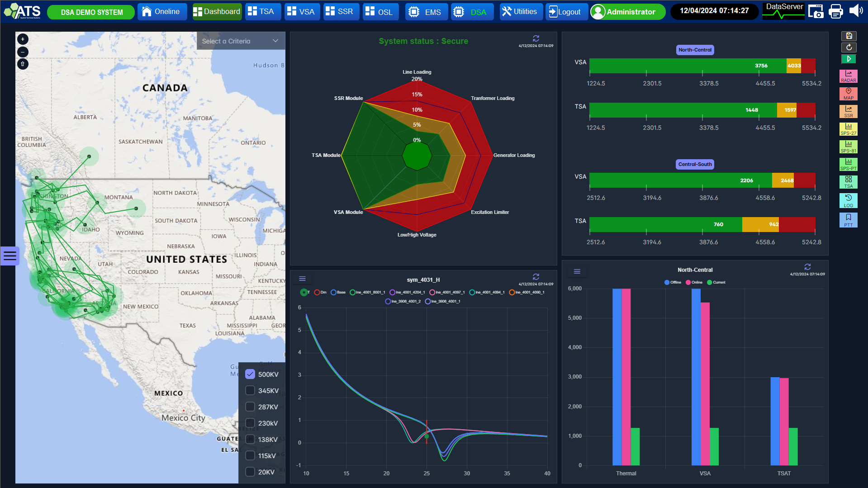
Task: Expand the sym_4031_H chart menu
Action: pyautogui.click(x=303, y=279)
